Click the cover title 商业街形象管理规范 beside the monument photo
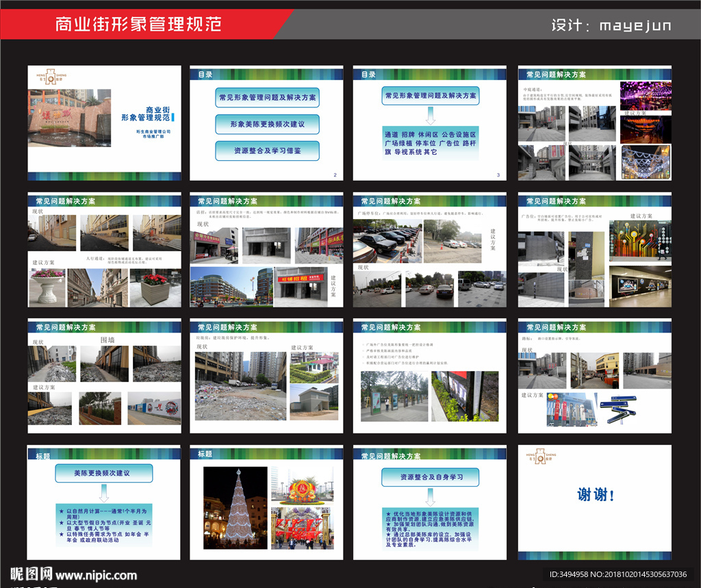 point(146,114)
